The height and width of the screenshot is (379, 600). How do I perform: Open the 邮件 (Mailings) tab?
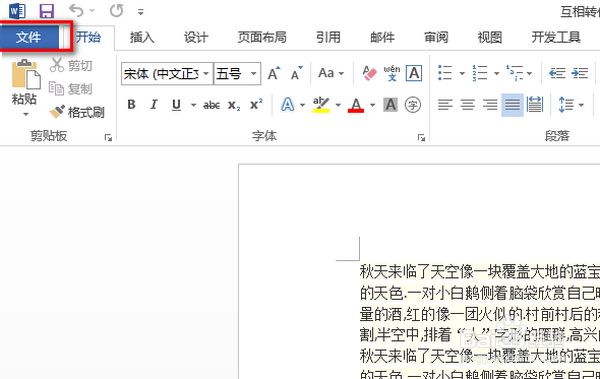point(382,37)
